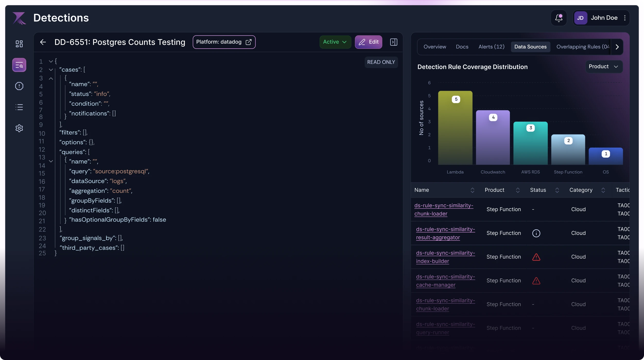Click the back arrow beside DD-6551 title
The width and height of the screenshot is (644, 360).
43,42
